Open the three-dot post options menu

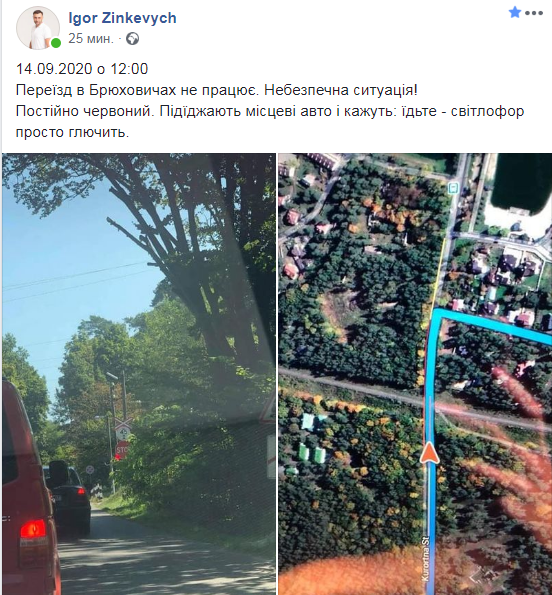534,13
